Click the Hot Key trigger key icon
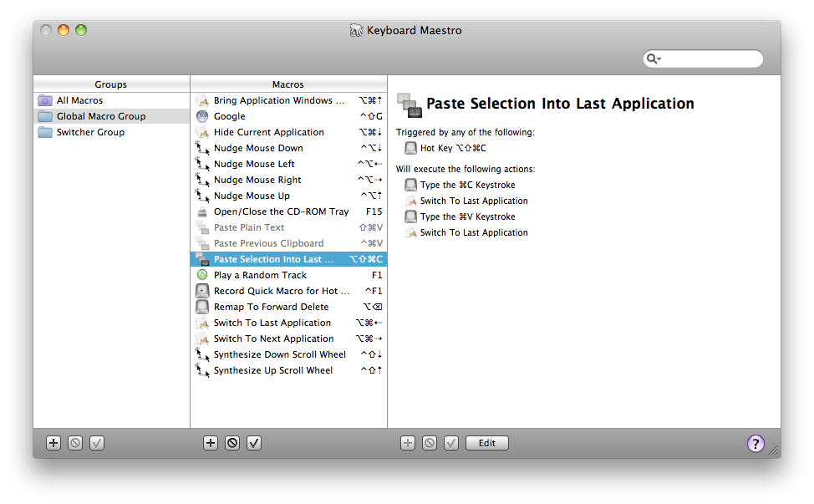This screenshot has height=504, width=814. [410, 148]
